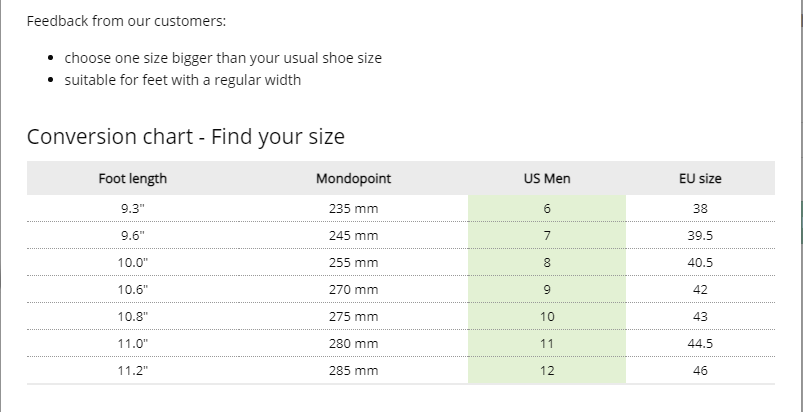The width and height of the screenshot is (803, 412).
Task: Select US Men size 7 cell
Action: [x=547, y=235]
